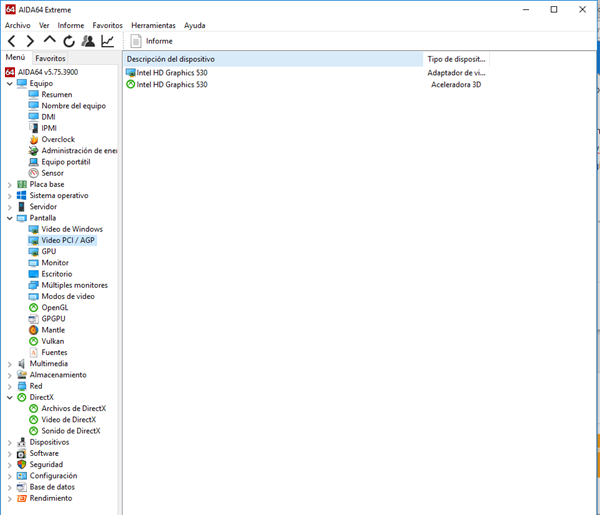The image size is (600, 515).
Task: Collapse the Equipo tree node
Action: (x=10, y=83)
